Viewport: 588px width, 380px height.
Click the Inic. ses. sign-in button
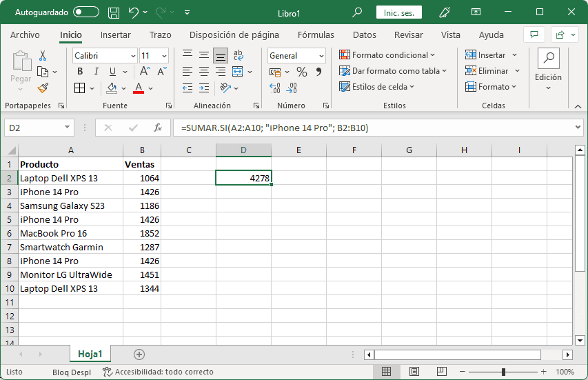tap(399, 12)
